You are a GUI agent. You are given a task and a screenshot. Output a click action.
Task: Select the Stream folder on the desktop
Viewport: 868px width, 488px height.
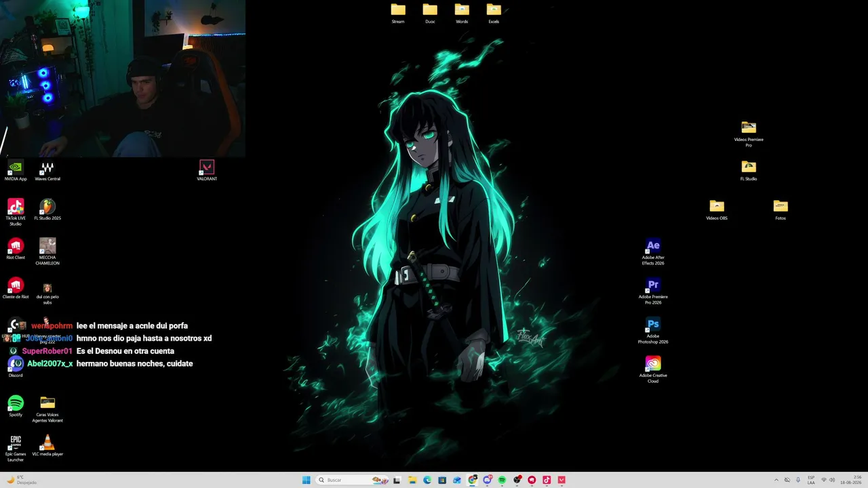398,14
